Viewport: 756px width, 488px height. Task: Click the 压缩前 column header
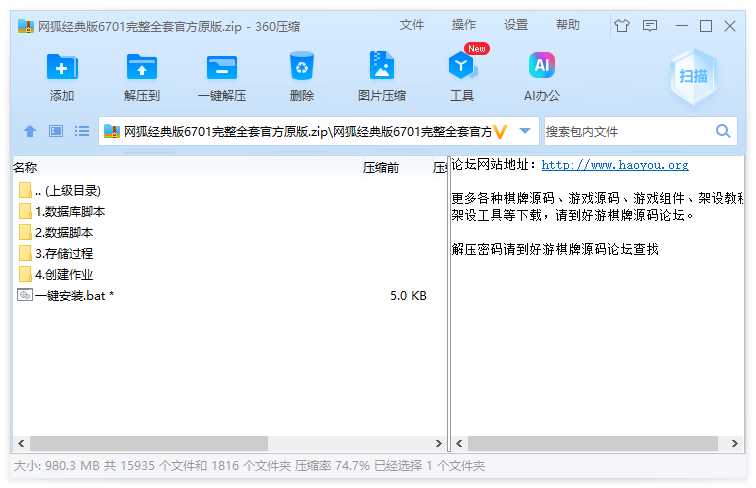coord(381,168)
